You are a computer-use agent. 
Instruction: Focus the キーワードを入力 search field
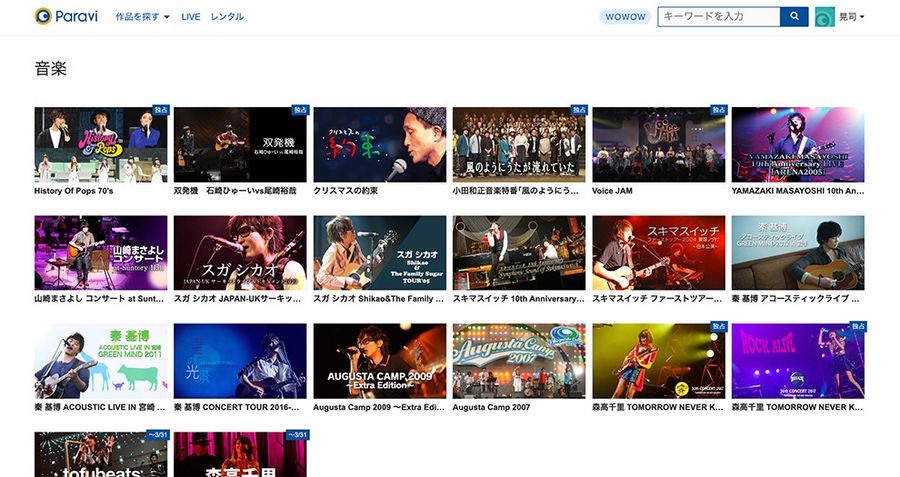pyautogui.click(x=719, y=17)
